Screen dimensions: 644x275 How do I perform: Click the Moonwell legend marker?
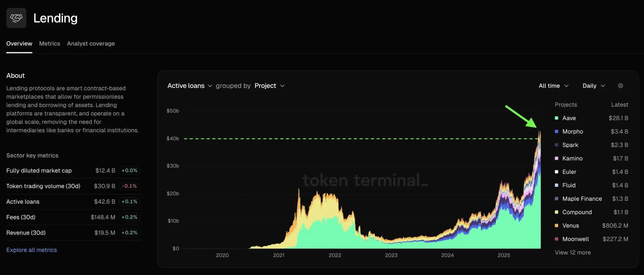(x=556, y=239)
